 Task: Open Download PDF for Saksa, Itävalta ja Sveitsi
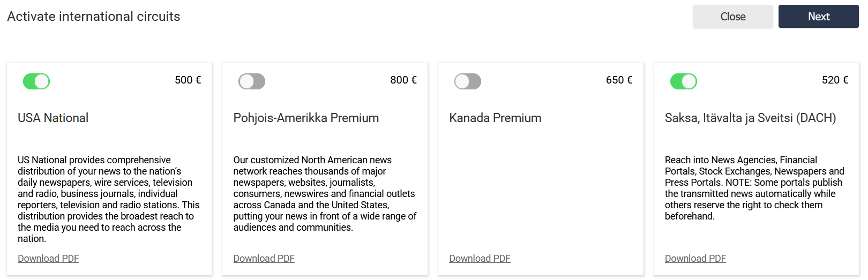click(695, 259)
